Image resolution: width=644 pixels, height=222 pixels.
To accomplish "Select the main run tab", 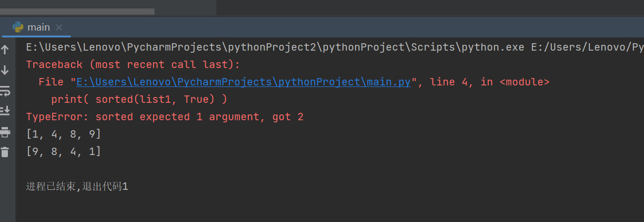I will tap(38, 27).
